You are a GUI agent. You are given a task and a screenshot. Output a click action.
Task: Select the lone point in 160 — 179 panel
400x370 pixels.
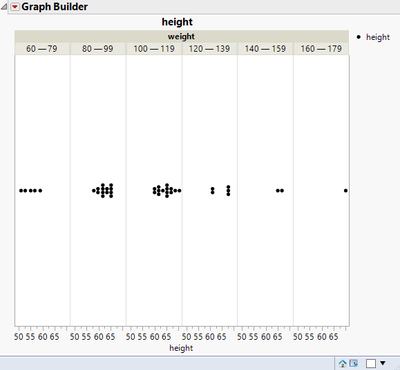[x=346, y=191]
